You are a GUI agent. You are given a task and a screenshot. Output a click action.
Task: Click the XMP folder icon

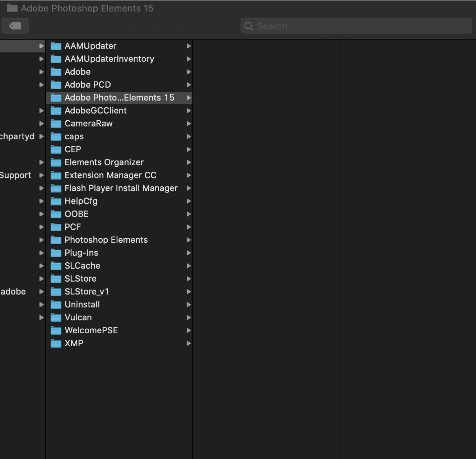click(56, 343)
